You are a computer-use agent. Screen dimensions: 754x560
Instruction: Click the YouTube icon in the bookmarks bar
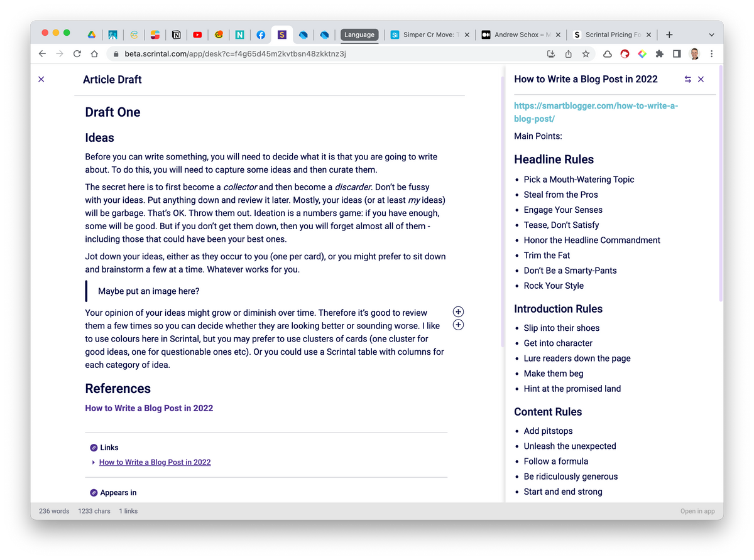(x=197, y=35)
